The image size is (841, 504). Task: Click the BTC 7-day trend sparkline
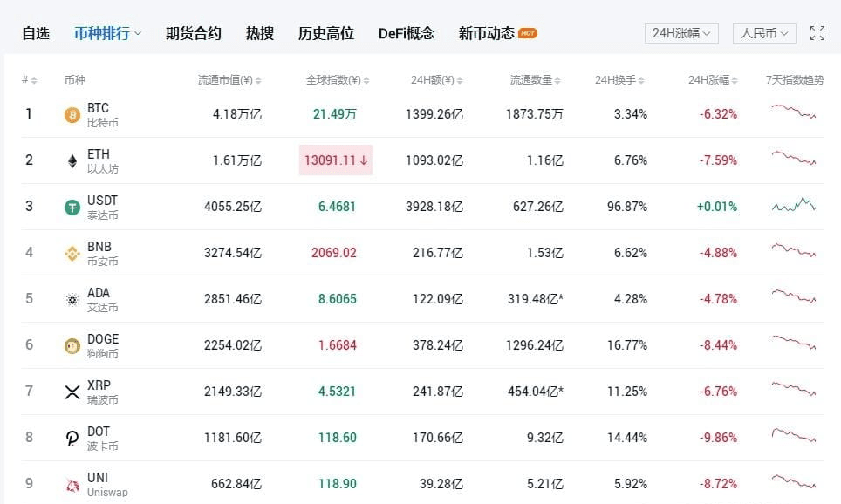click(793, 112)
